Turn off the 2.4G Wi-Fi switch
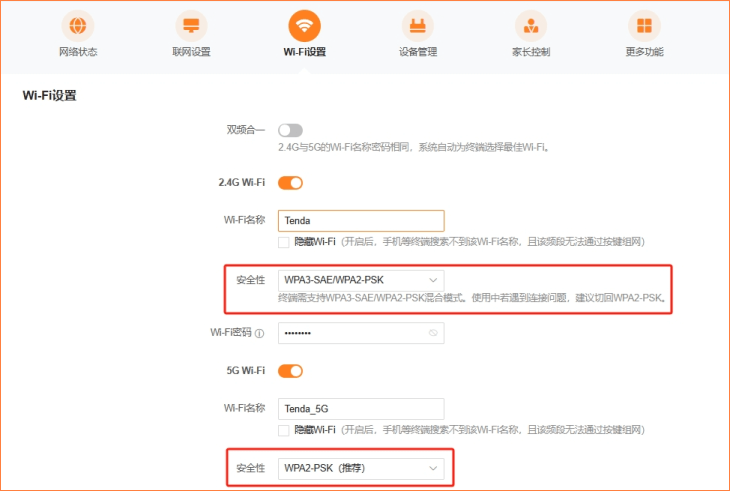 [x=290, y=183]
